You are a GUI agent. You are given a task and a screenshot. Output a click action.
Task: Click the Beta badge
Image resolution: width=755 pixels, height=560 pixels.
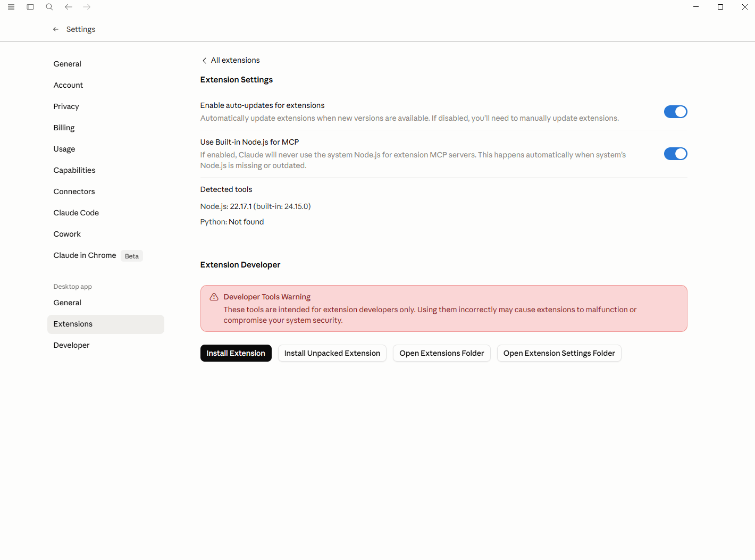pyautogui.click(x=132, y=256)
